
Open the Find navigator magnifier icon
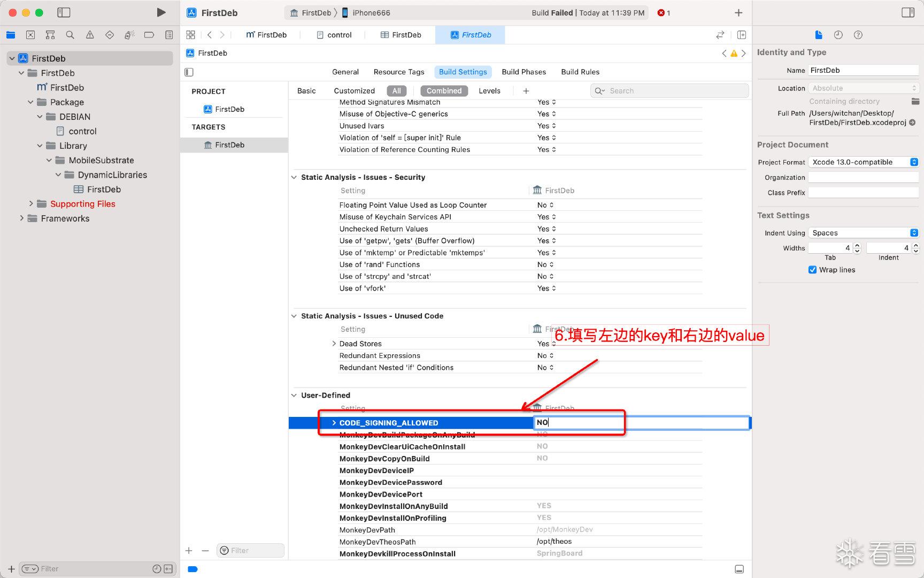70,35
